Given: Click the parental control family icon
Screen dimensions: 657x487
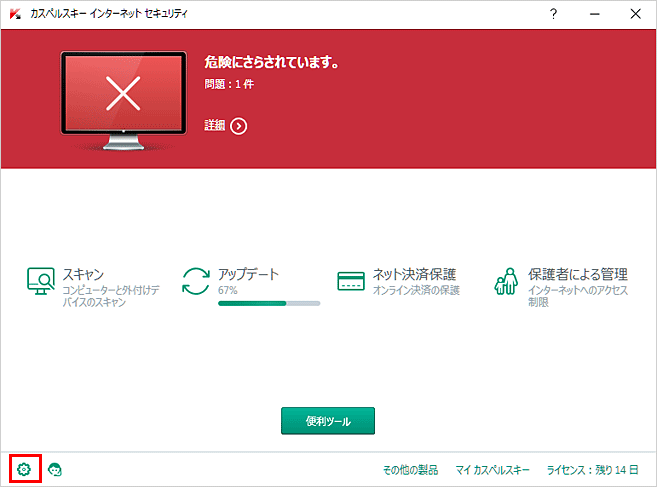Looking at the screenshot, I should (506, 281).
